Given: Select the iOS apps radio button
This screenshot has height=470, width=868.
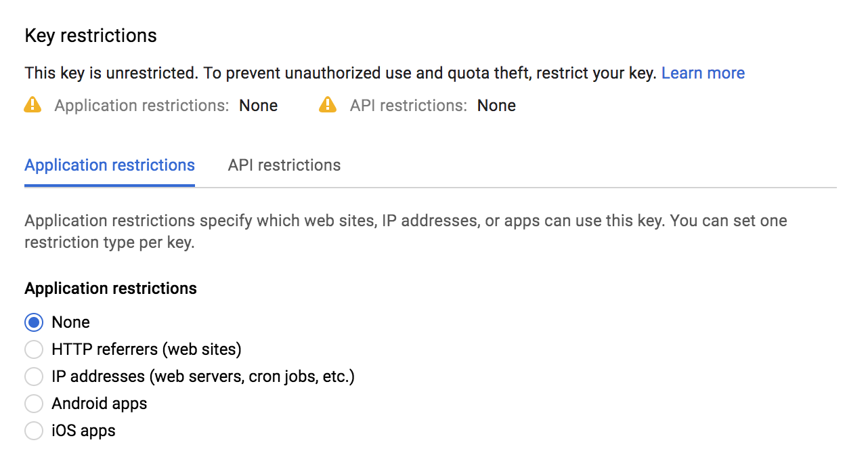Looking at the screenshot, I should coord(34,431).
